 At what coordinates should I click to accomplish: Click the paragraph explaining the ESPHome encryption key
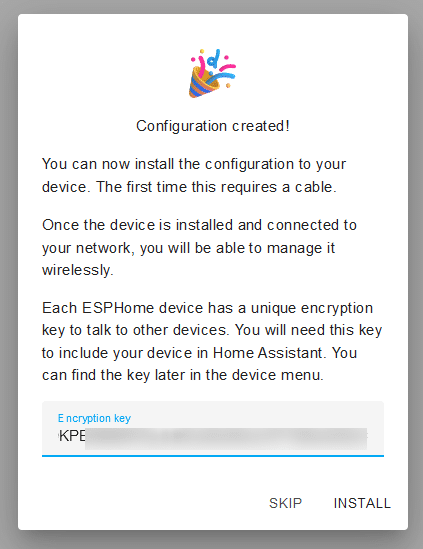(x=212, y=341)
